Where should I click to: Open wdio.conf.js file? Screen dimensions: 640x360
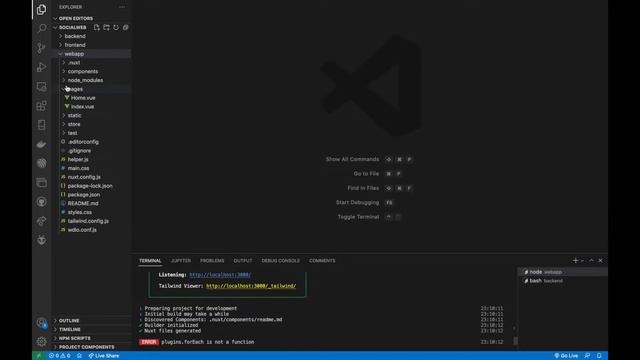pos(82,230)
